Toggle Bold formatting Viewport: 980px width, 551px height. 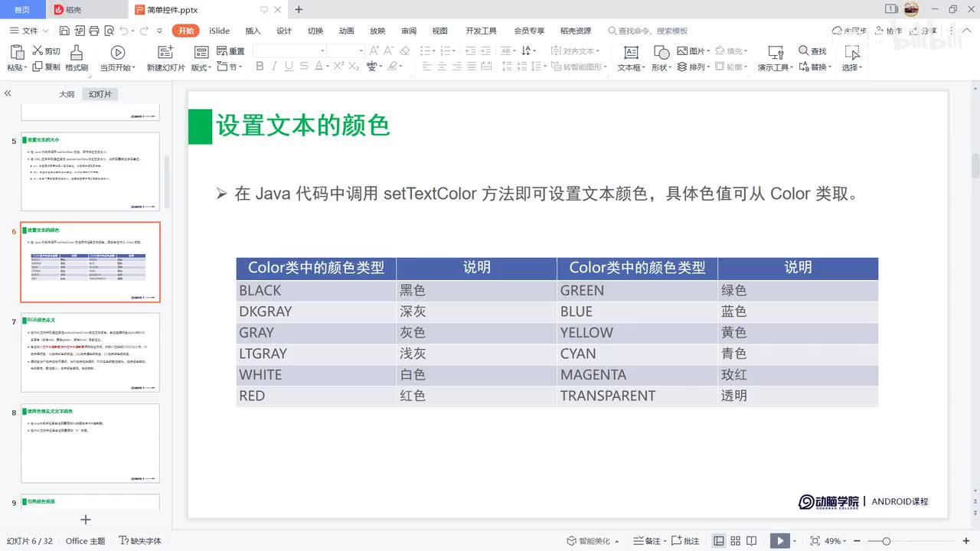coord(260,67)
